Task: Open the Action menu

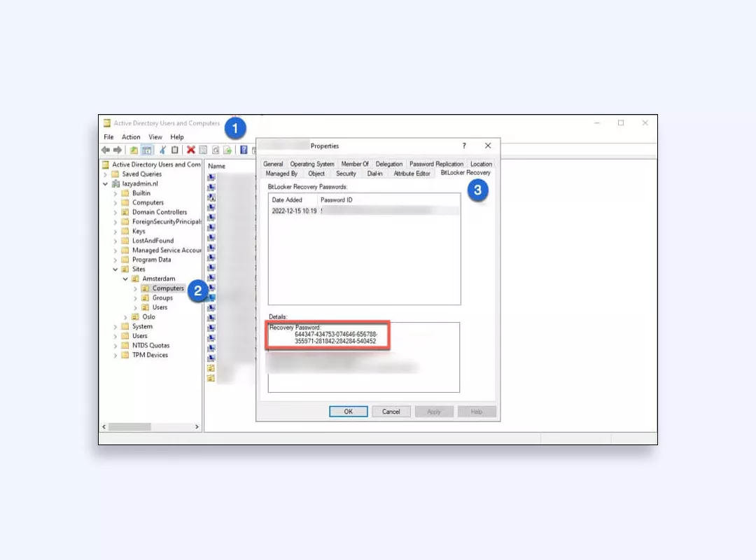Action: [131, 136]
